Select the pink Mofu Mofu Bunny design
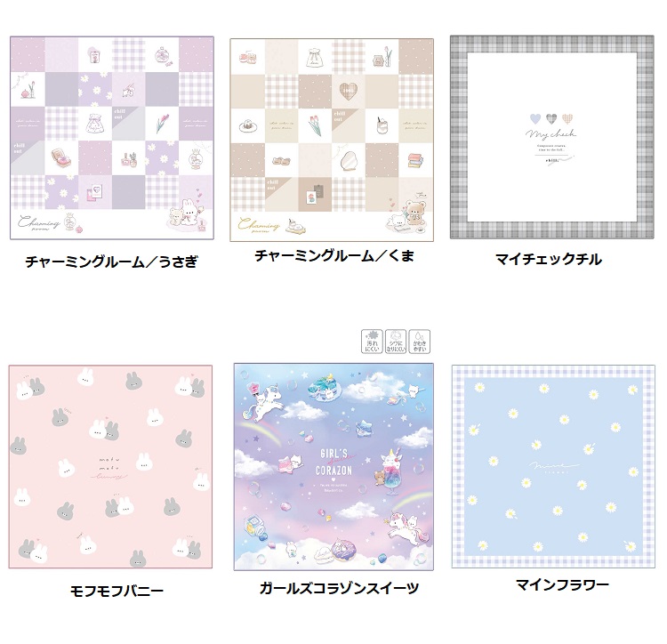Image resolution: width=667 pixels, height=644 pixels. pos(110,466)
